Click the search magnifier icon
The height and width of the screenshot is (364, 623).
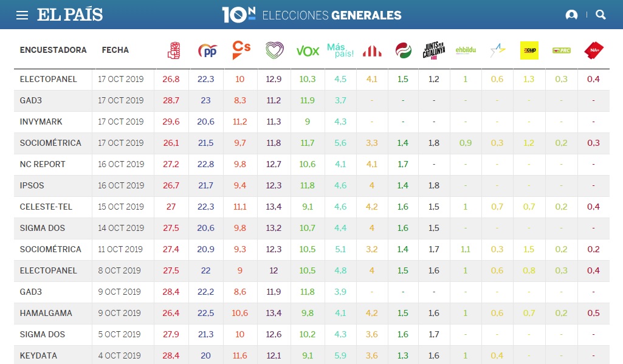601,15
